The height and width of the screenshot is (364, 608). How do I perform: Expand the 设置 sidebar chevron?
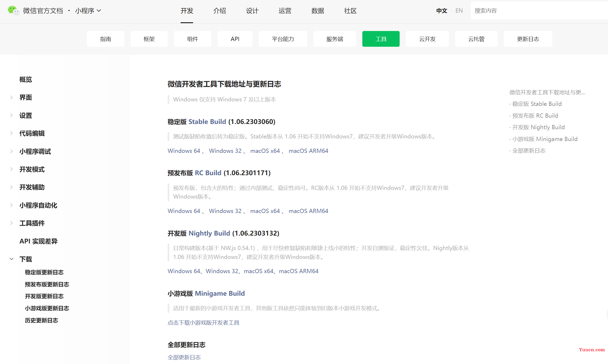tap(12, 115)
